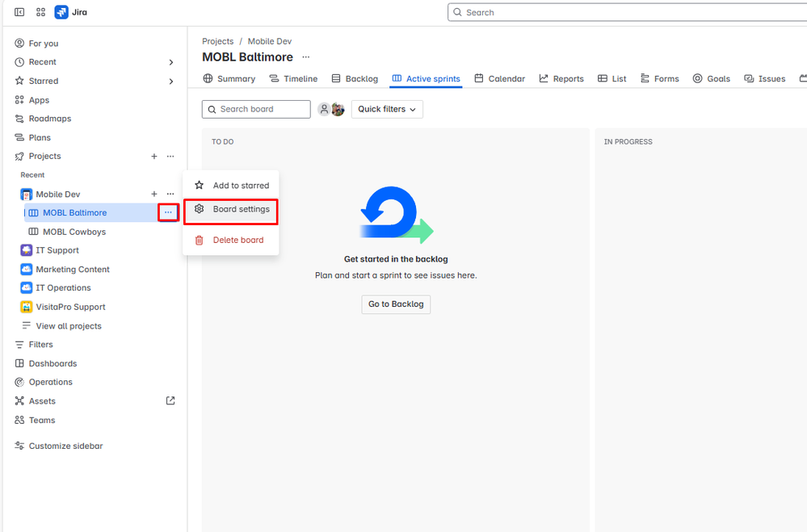This screenshot has height=532, width=807.
Task: Switch to the Calendar tab
Action: click(500, 79)
